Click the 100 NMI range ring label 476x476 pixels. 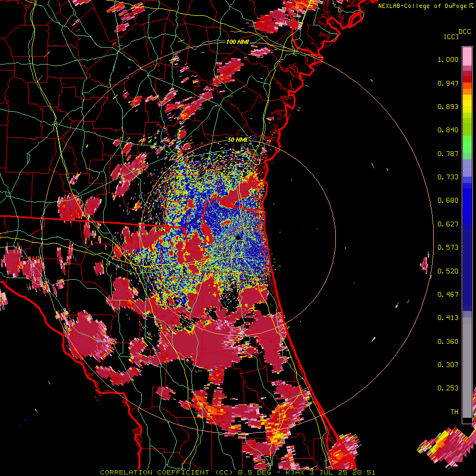237,42
